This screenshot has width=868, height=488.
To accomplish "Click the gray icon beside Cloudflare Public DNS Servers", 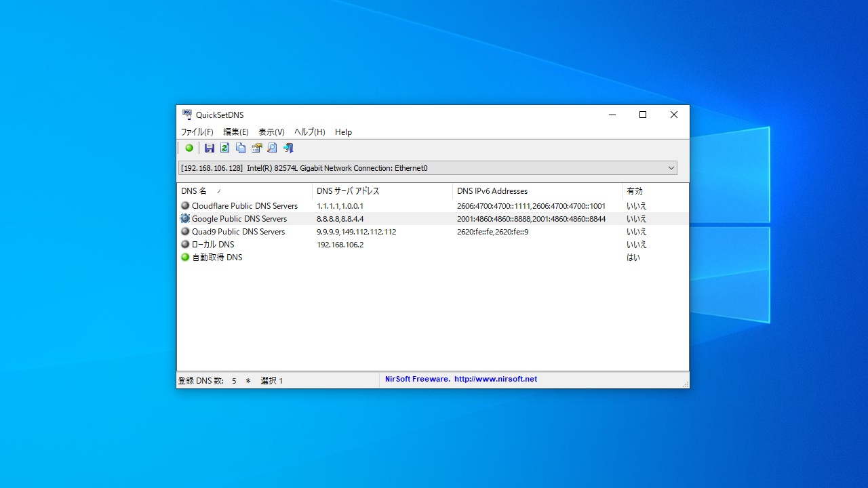I will click(x=185, y=205).
